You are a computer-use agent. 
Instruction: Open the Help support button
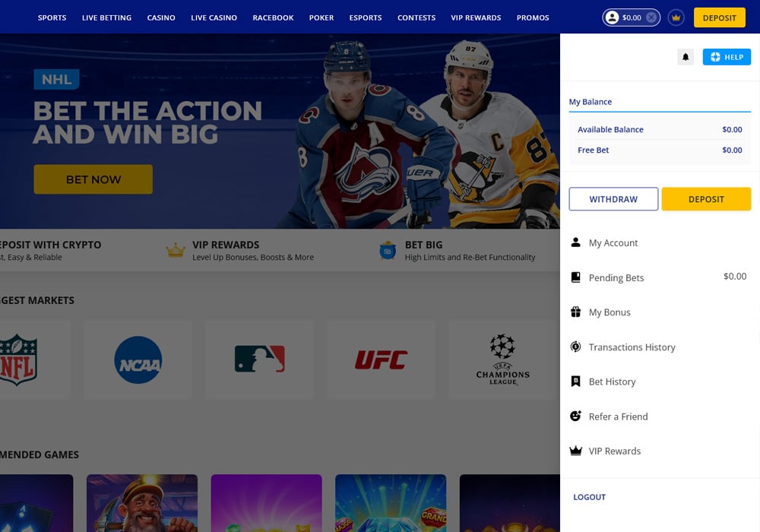pyautogui.click(x=727, y=57)
